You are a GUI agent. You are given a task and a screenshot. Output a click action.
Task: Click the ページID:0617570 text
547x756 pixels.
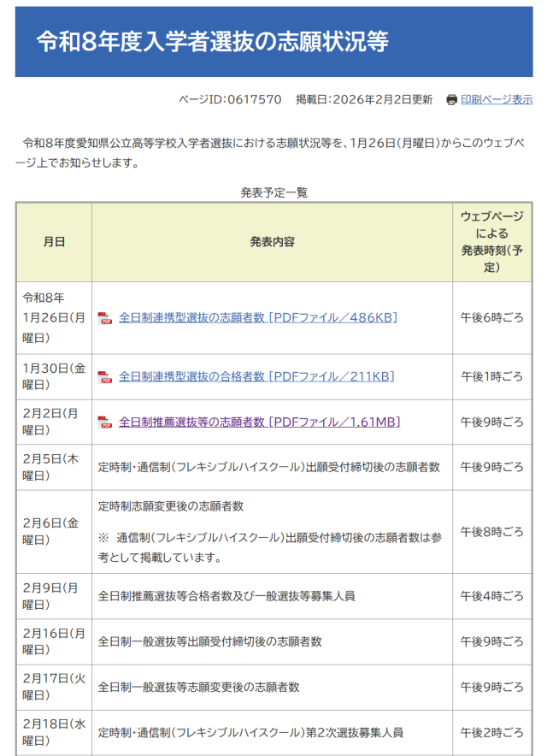(x=230, y=100)
